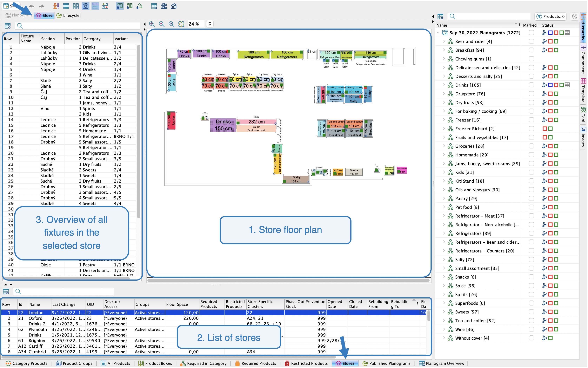588x368 pixels.
Task: Click the add/remove fixture icon
Action: click(x=105, y=6)
